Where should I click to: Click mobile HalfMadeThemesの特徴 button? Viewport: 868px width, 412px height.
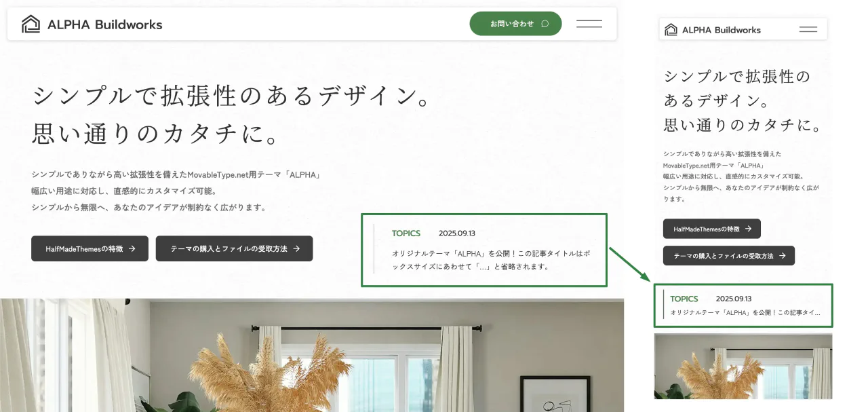712,229
